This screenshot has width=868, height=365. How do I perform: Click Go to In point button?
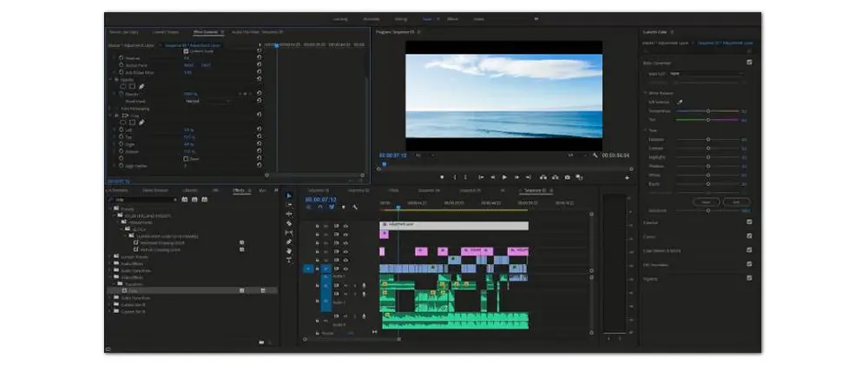click(481, 177)
